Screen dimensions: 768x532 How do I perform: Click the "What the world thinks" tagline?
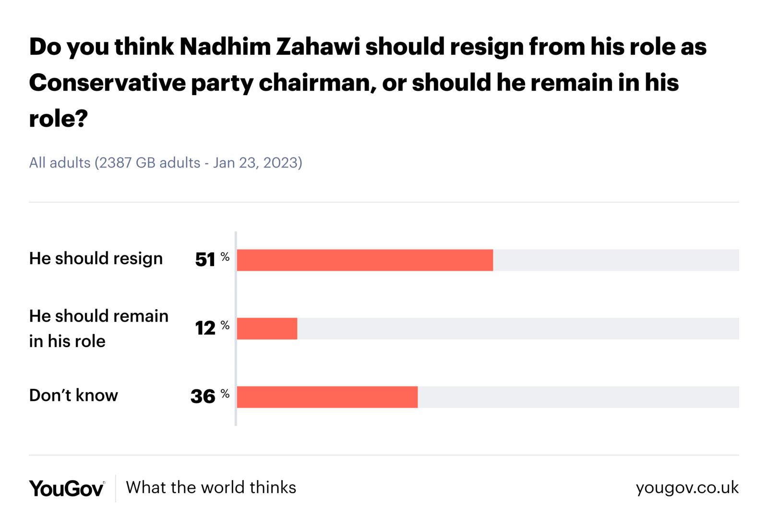tap(211, 487)
